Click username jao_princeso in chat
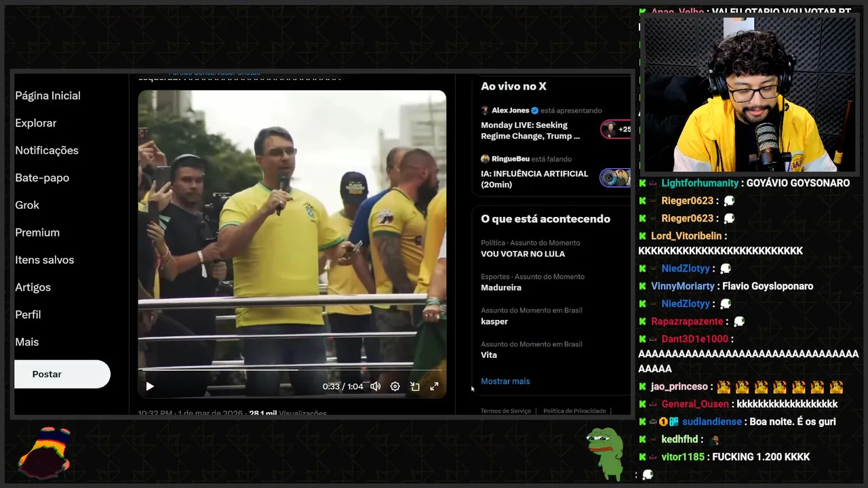The height and width of the screenshot is (488, 868). pos(679,386)
